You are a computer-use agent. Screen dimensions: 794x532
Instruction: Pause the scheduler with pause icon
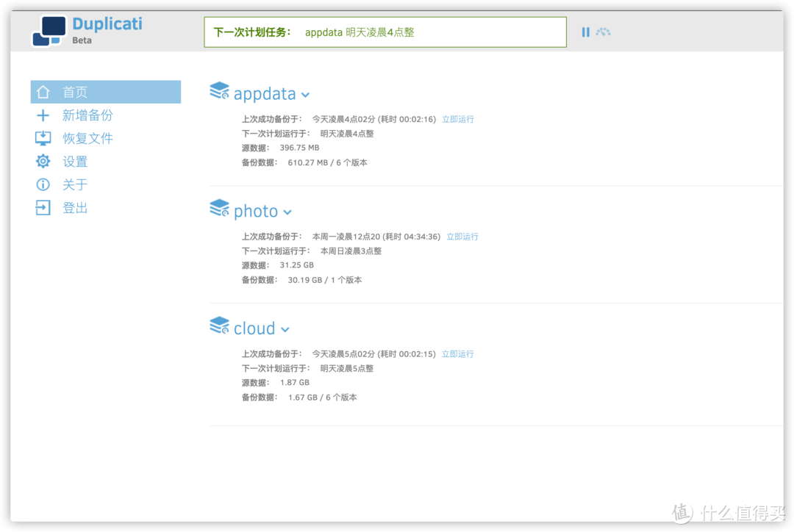585,32
